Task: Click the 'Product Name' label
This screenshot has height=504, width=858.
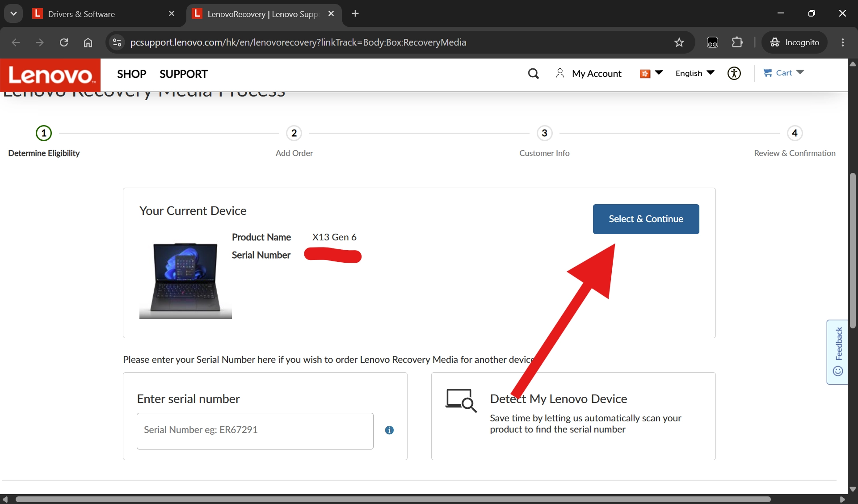Action: pyautogui.click(x=261, y=237)
